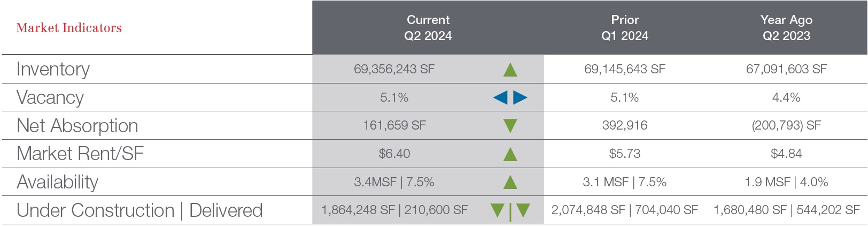Click the Availability row label
This screenshot has width=868, height=227.
tap(57, 183)
